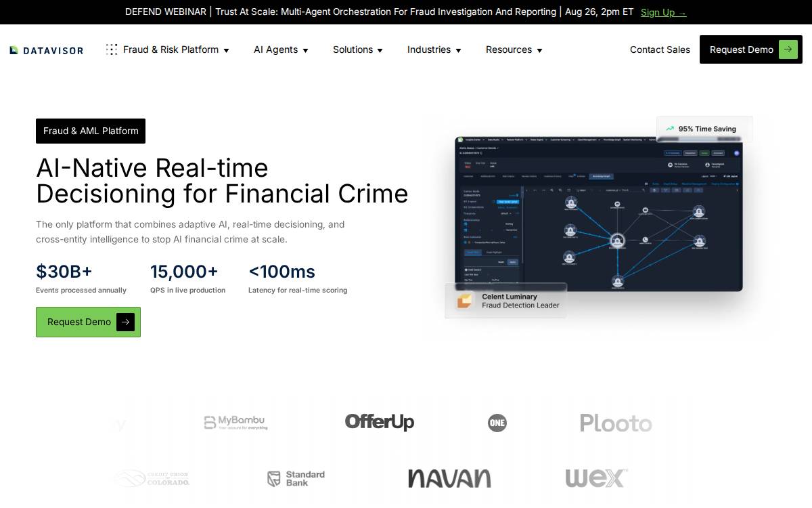Click the black arrow in green Request Demo
This screenshot has height=508, width=812.
click(x=125, y=322)
